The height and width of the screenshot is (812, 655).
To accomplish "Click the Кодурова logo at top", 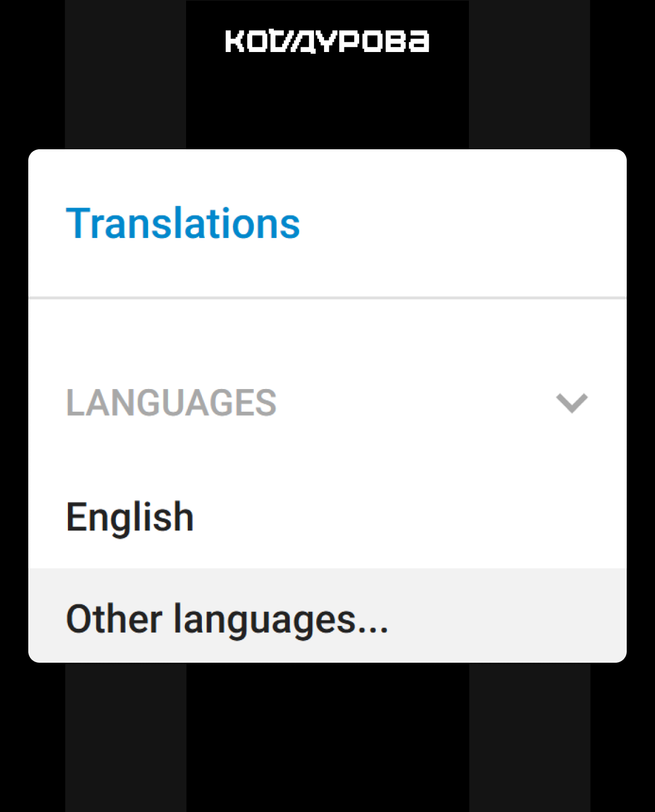I will coord(327,41).
